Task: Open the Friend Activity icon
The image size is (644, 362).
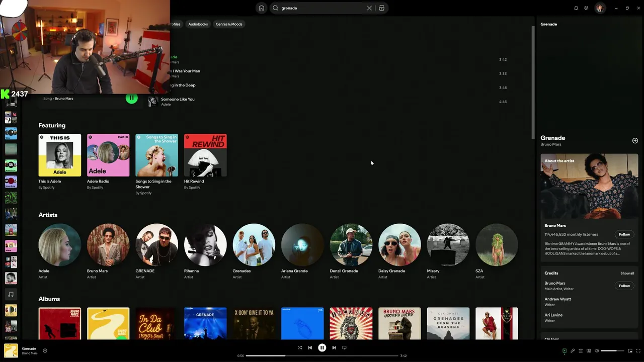Action: pyautogui.click(x=586, y=8)
